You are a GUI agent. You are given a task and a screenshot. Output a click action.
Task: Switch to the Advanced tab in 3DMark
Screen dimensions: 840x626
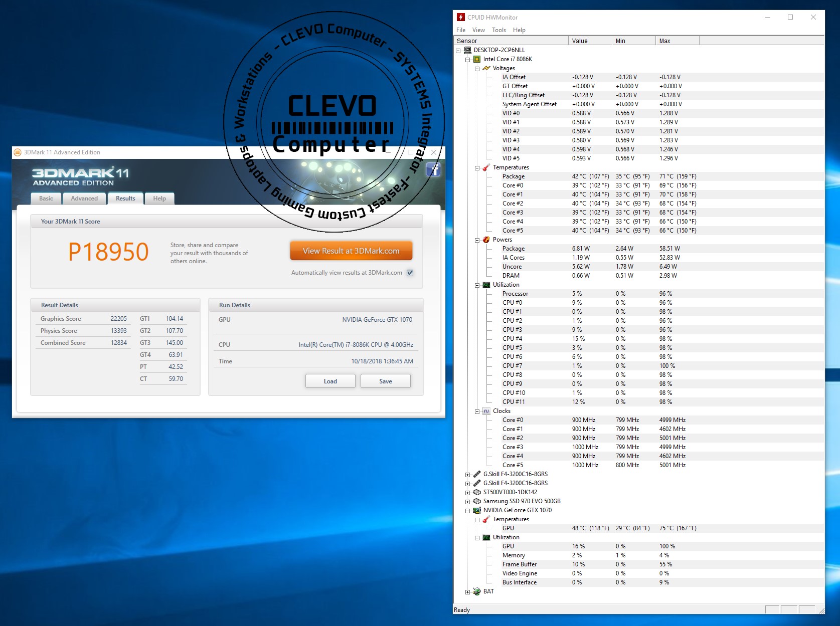84,198
